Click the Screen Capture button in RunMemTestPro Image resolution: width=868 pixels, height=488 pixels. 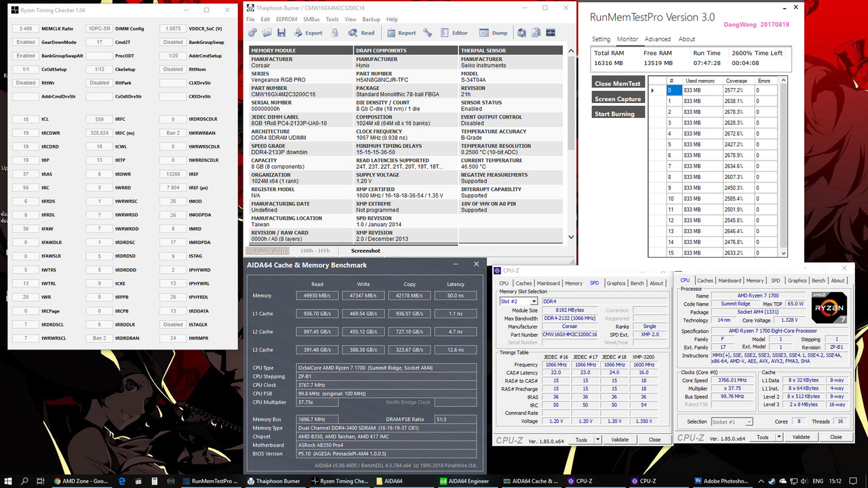coord(617,98)
